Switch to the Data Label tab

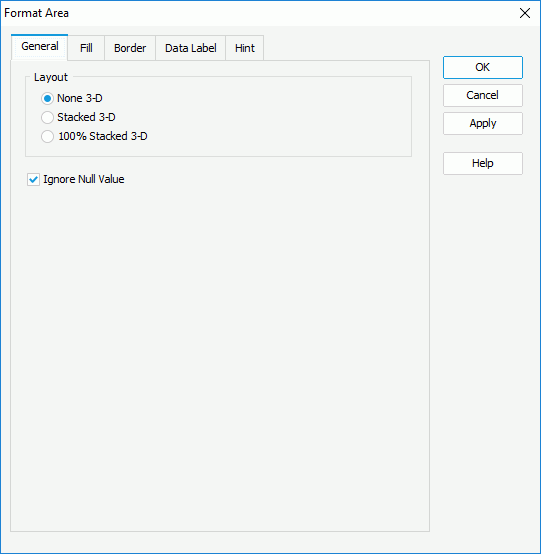tap(190, 48)
